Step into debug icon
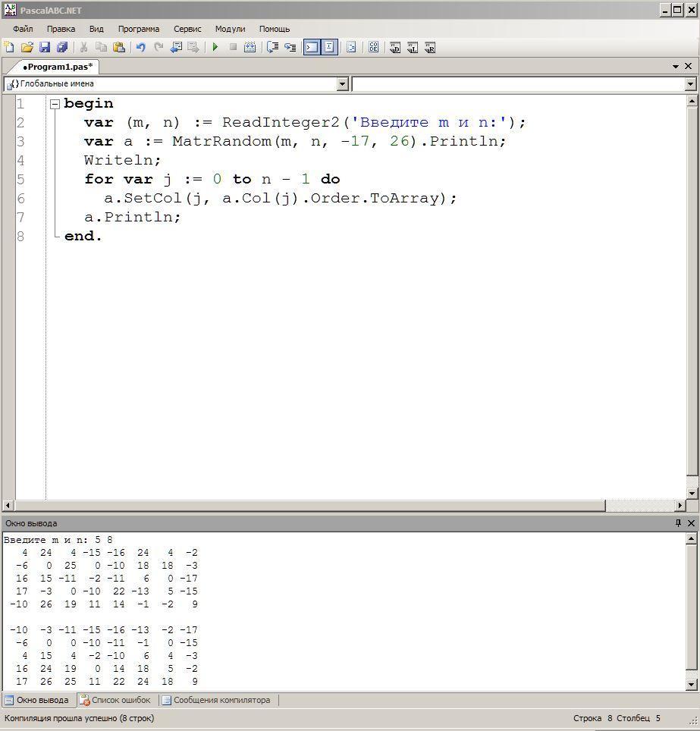Screen dimensions: 700x731 (290, 47)
